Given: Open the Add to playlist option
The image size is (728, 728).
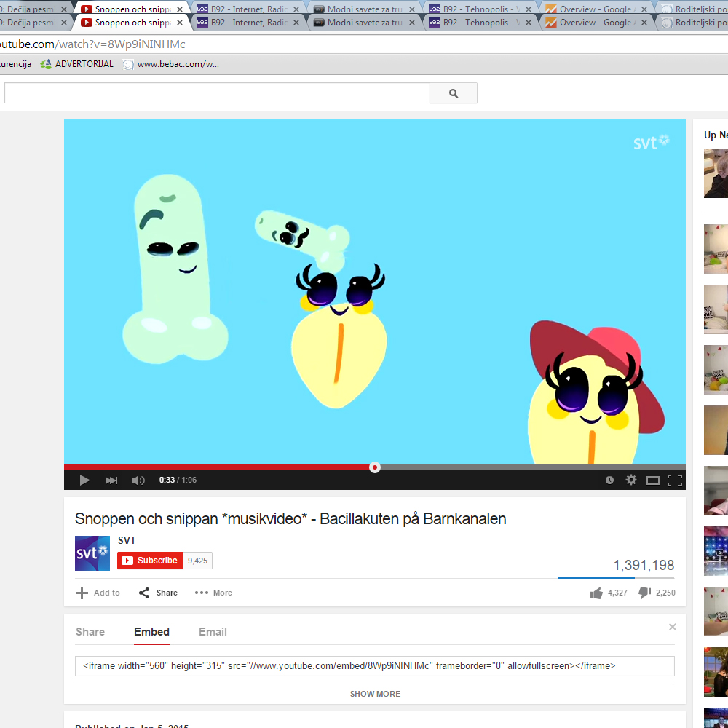Looking at the screenshot, I should (98, 593).
